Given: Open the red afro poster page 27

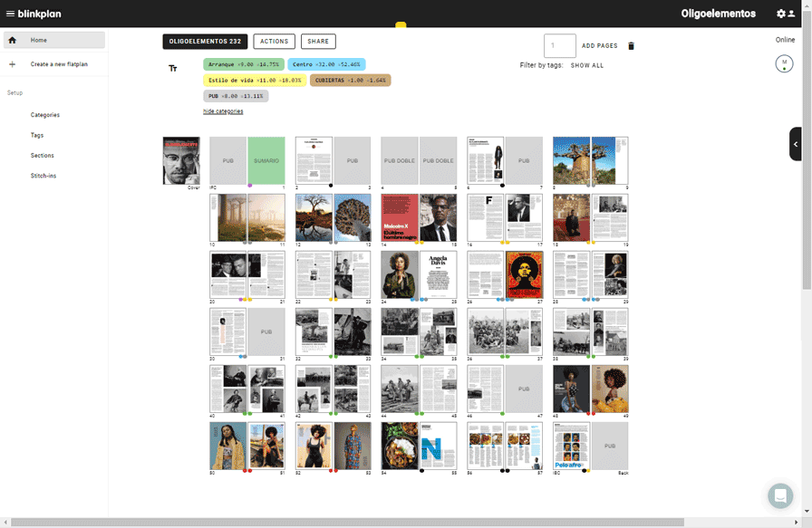Looking at the screenshot, I should point(524,274).
